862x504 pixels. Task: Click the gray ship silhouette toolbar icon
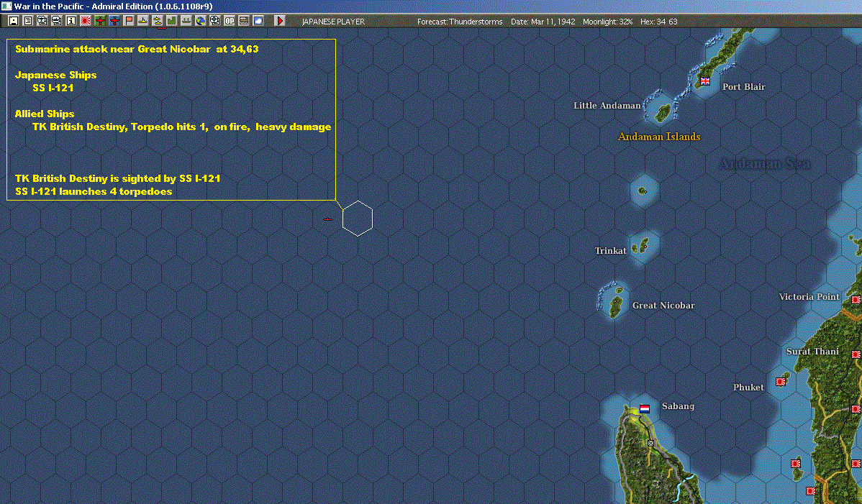click(x=186, y=21)
